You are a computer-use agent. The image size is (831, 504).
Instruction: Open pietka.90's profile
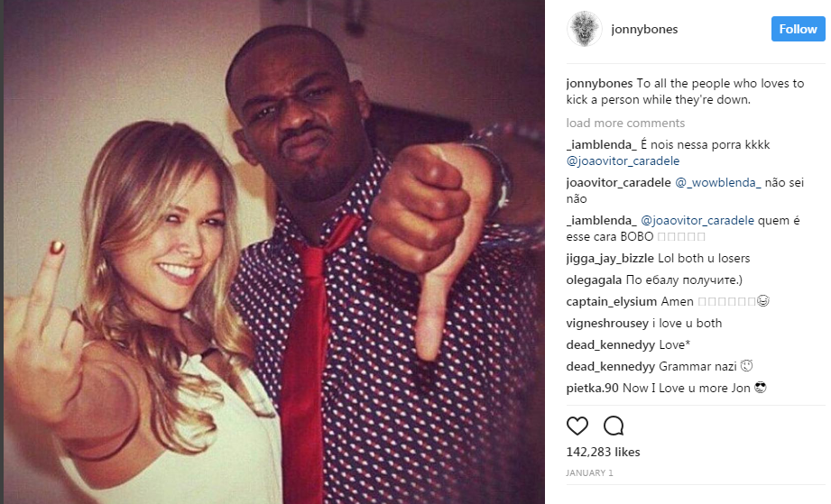coord(593,388)
